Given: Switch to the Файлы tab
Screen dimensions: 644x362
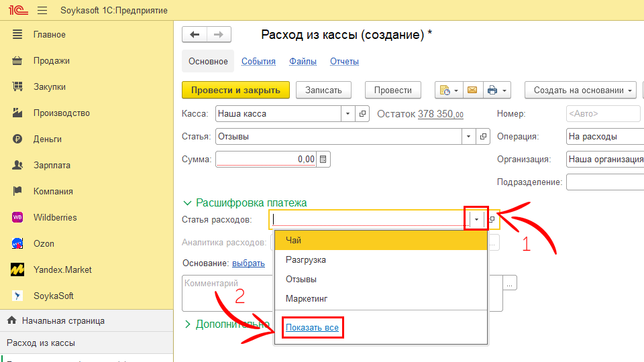Looking at the screenshot, I should pos(303,61).
